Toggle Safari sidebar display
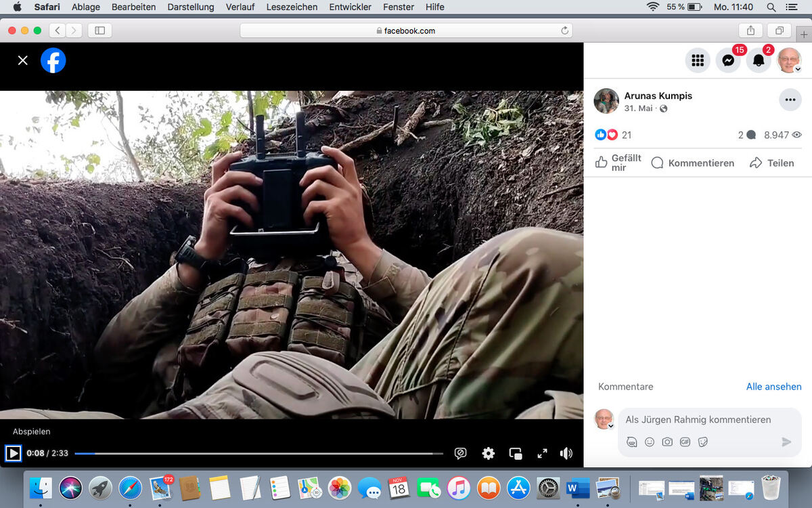 pos(99,30)
